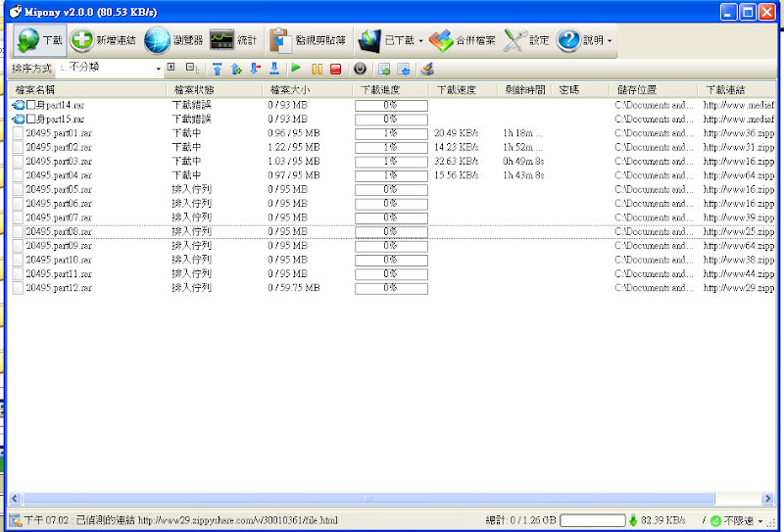
Task: Click the import links list icon
Action: pos(404,69)
